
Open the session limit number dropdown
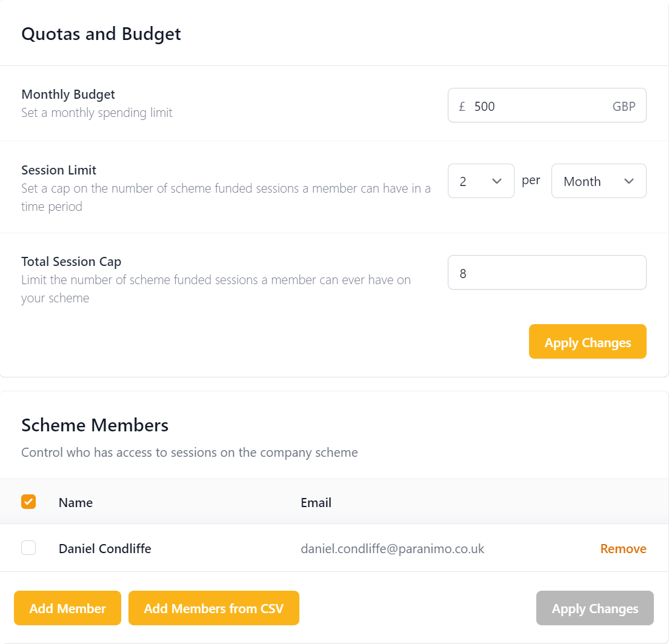click(x=481, y=181)
